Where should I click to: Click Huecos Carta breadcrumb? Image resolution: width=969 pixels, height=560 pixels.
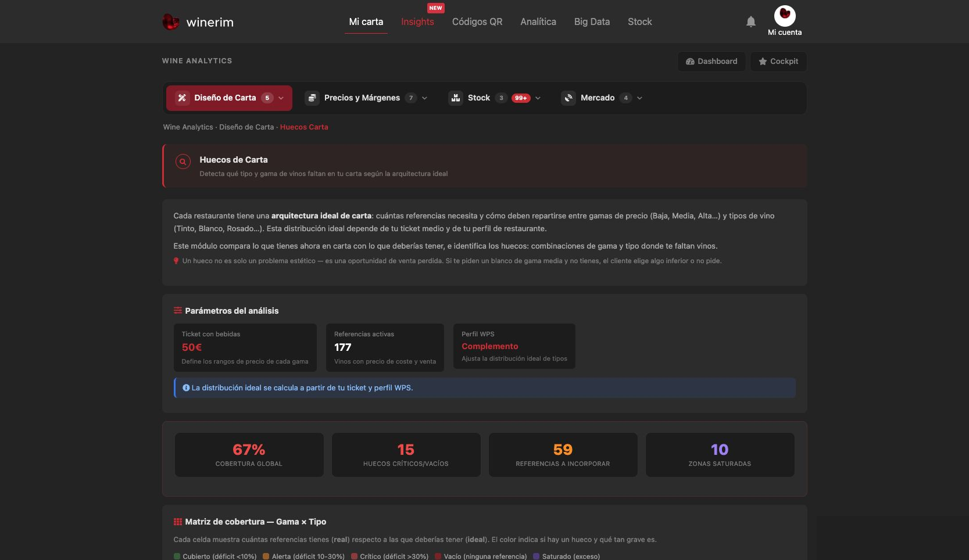(x=304, y=127)
